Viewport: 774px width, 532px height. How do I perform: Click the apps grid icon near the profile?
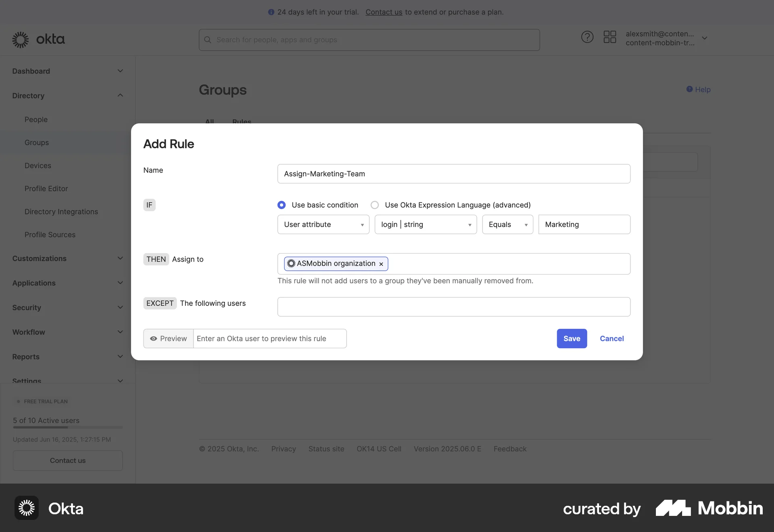pyautogui.click(x=610, y=37)
